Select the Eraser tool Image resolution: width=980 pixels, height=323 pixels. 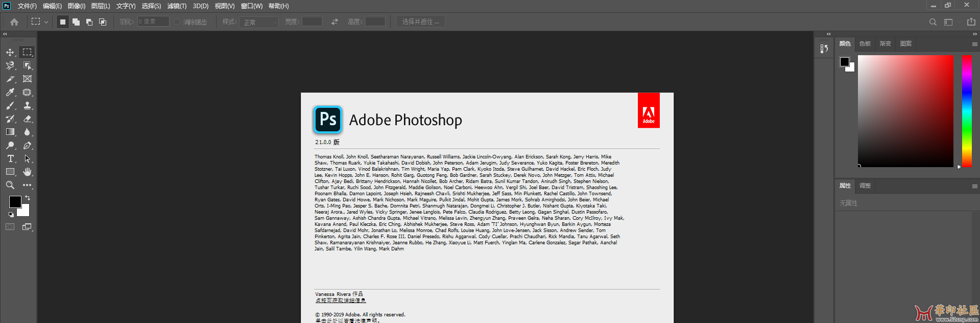(x=27, y=119)
